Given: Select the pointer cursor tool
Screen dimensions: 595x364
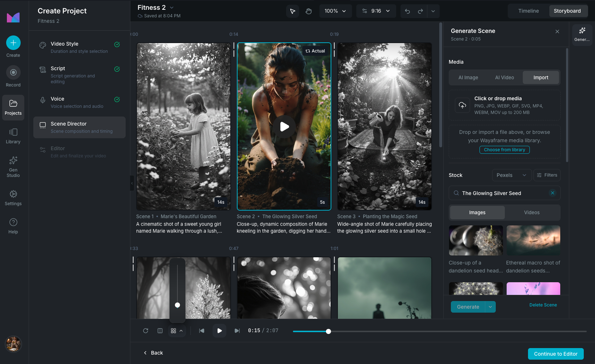Looking at the screenshot, I should [293, 11].
